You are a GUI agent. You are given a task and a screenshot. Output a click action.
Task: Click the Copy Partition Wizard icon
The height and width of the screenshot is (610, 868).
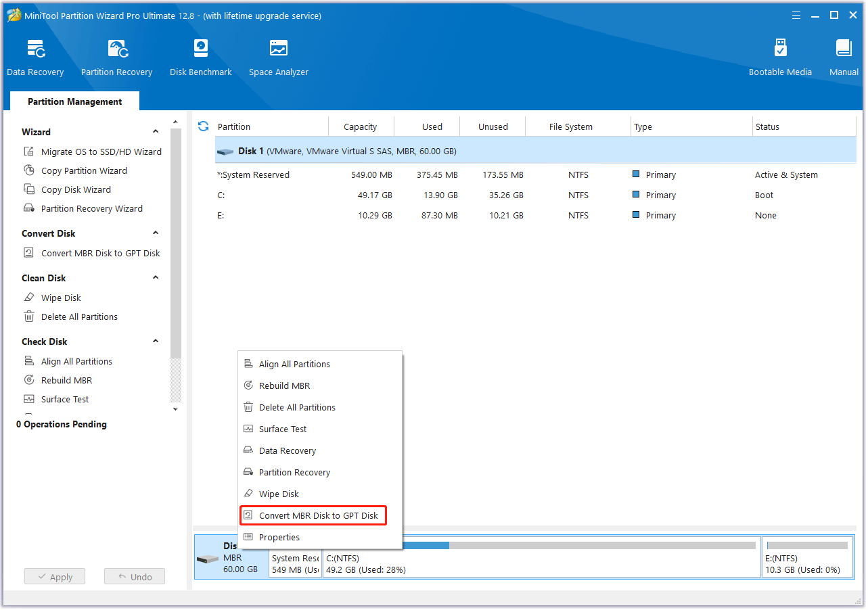(29, 170)
